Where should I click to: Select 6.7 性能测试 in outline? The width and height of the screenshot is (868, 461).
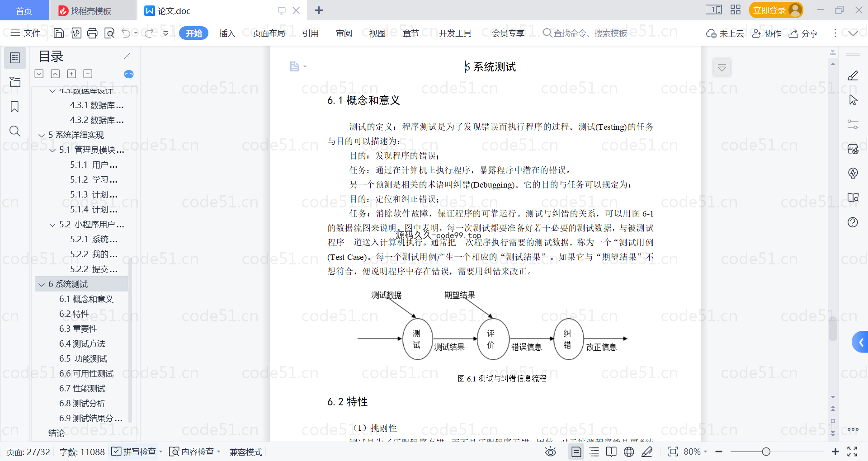coord(82,389)
